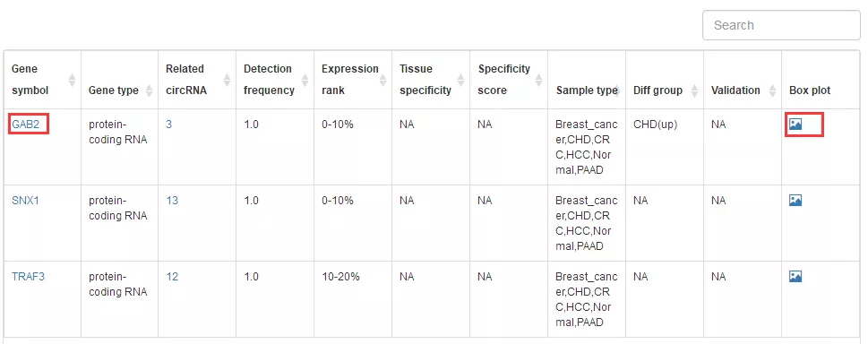This screenshot has height=344, width=868.
Task: Open the box plot image for GAB2
Action: (x=795, y=125)
